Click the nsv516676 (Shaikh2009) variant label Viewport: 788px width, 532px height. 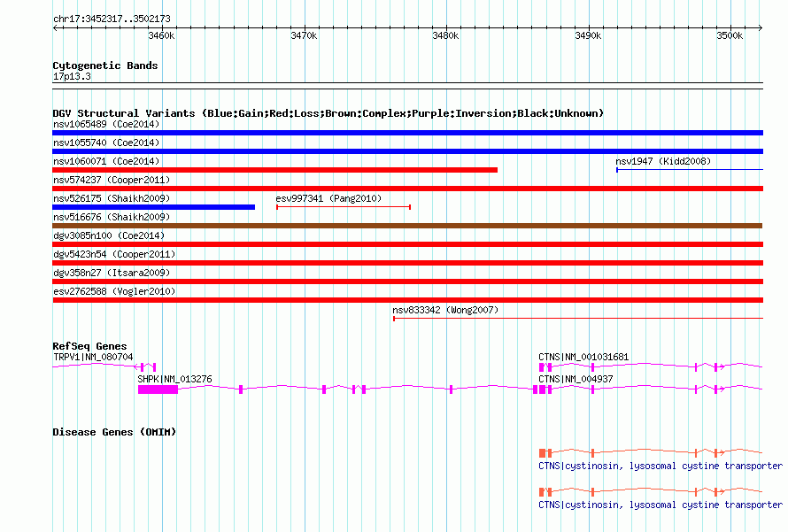click(112, 217)
